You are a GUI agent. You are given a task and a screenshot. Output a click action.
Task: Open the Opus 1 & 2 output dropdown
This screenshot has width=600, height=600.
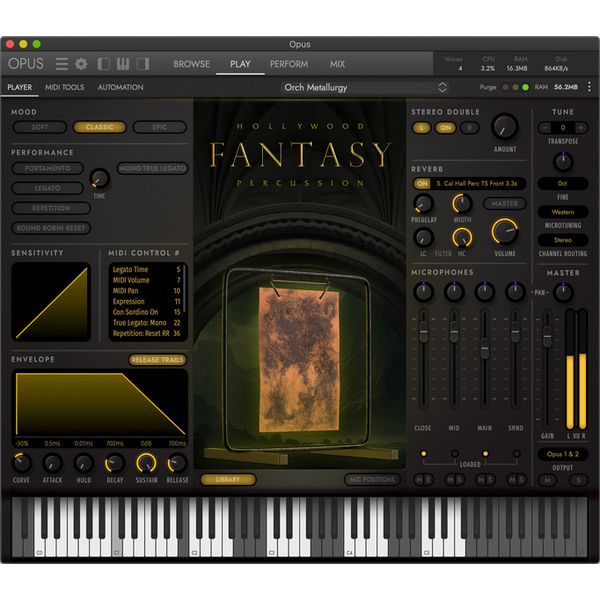point(563,455)
